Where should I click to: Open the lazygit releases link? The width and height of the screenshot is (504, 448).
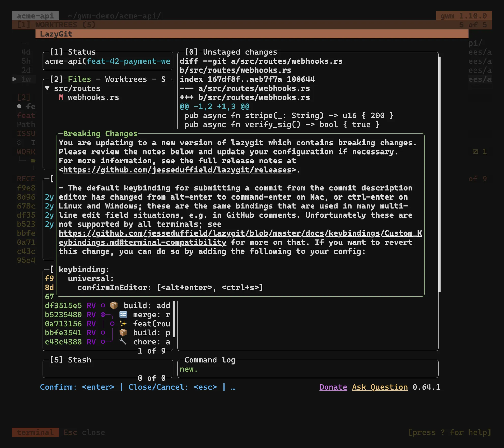coord(177,170)
